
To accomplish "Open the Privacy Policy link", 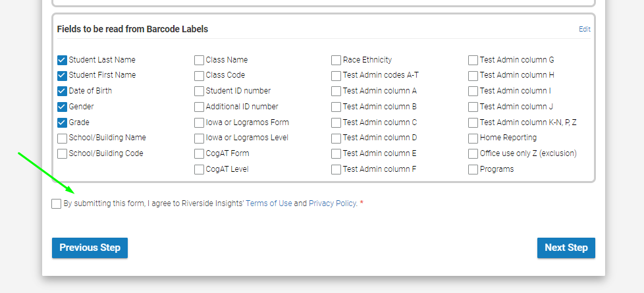I will [333, 203].
